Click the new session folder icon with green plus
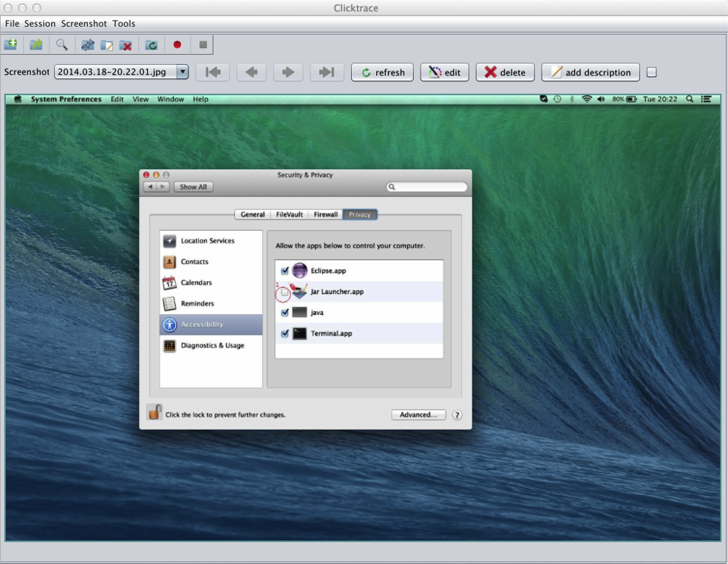 [10, 44]
